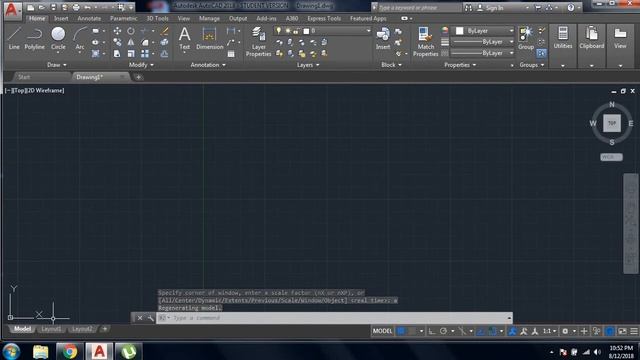The image size is (640, 360).
Task: Expand the Groups panel
Action: pos(532,65)
